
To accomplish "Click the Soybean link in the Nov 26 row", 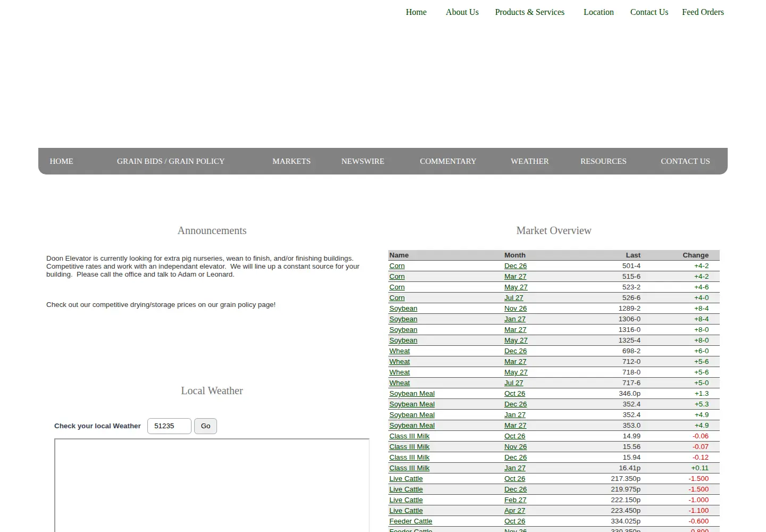I will (403, 309).
